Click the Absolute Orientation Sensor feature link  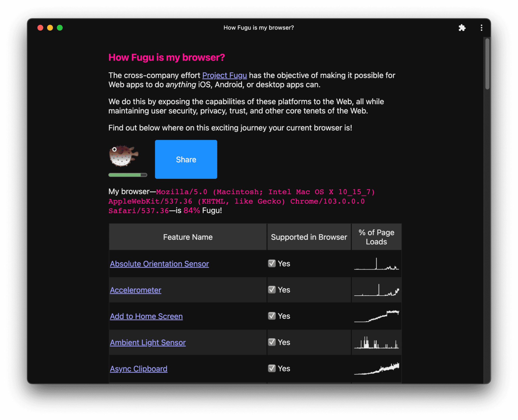pos(158,263)
